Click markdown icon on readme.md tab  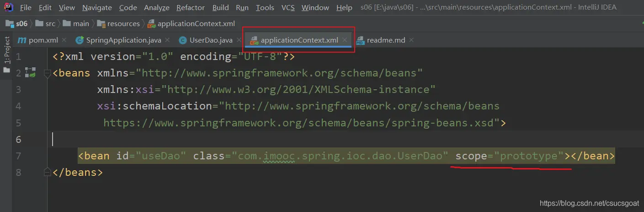[x=360, y=40]
